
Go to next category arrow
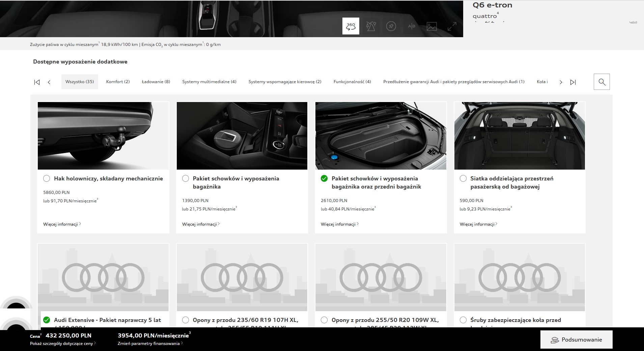[x=561, y=82]
